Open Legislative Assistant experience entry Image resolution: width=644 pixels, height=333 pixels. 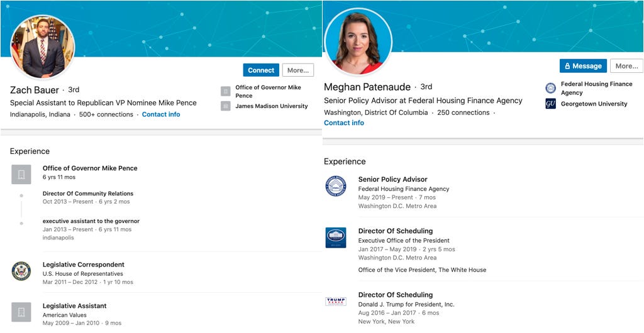pos(74,305)
